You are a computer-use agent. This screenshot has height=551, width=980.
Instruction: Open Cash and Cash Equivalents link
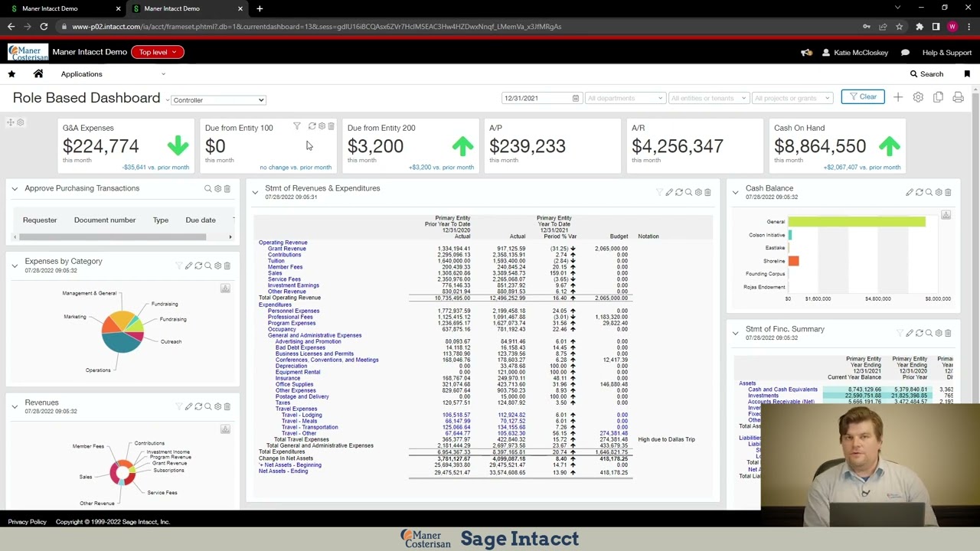click(782, 390)
